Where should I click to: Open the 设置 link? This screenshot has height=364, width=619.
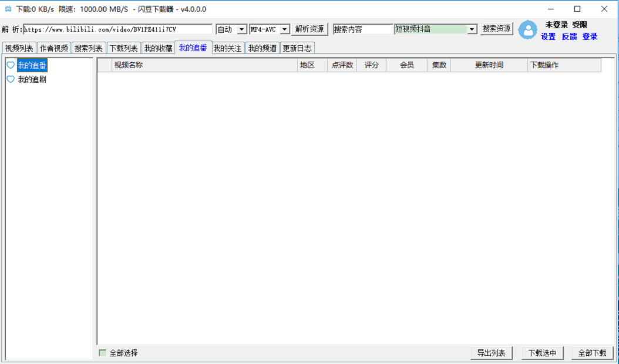pyautogui.click(x=547, y=36)
